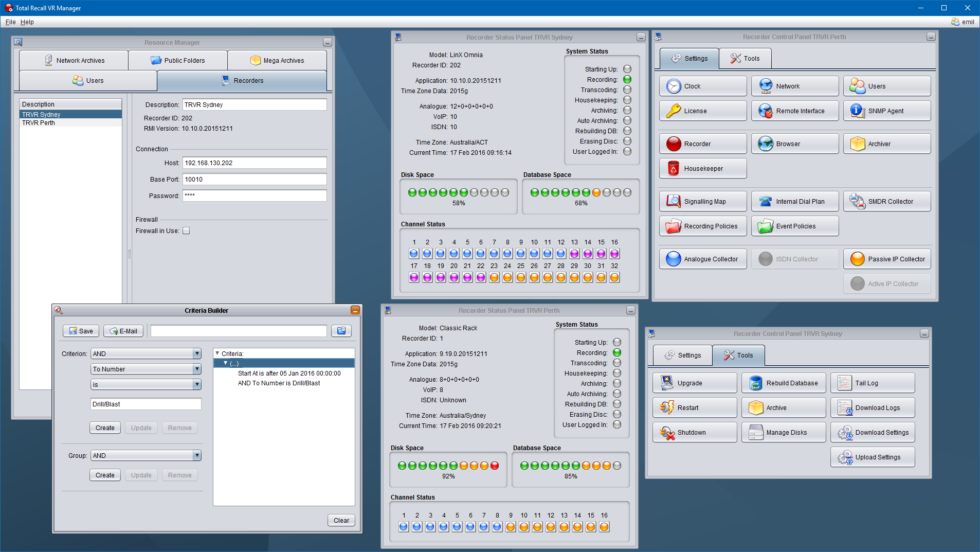Switch to Mega Archives tab
Image resolution: width=980 pixels, height=552 pixels.
[x=277, y=61]
